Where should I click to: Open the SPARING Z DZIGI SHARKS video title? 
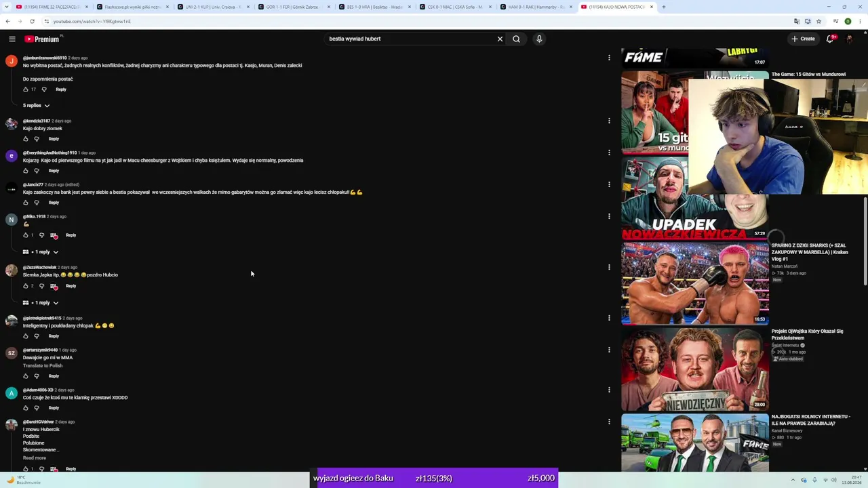[810, 252]
